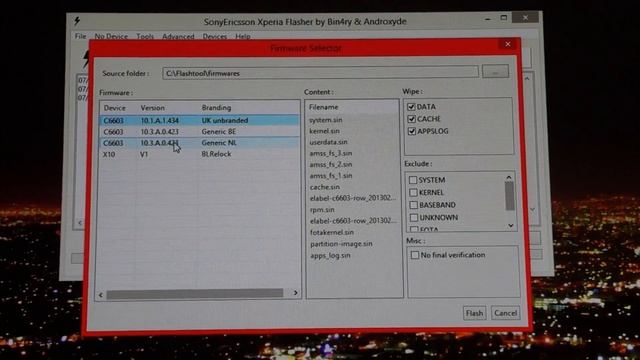This screenshot has height=360, width=640.
Task: Open the Tools menu
Action: 145,36
